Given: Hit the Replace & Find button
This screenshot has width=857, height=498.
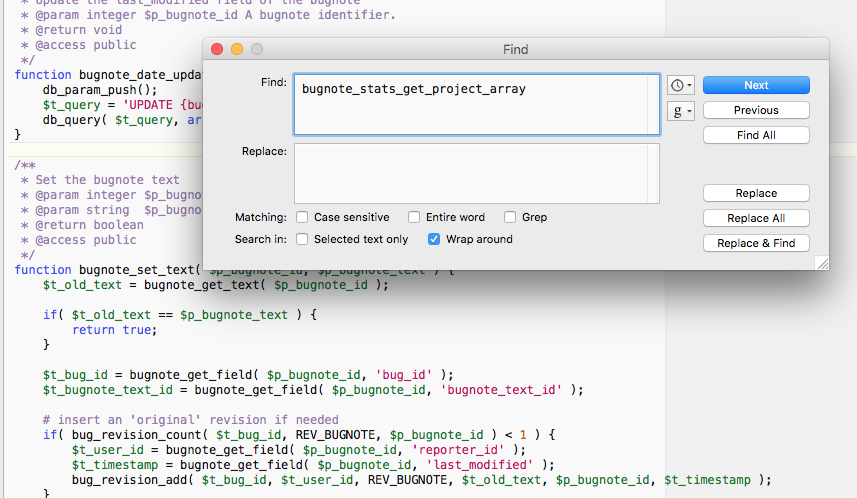Looking at the screenshot, I should pos(756,243).
